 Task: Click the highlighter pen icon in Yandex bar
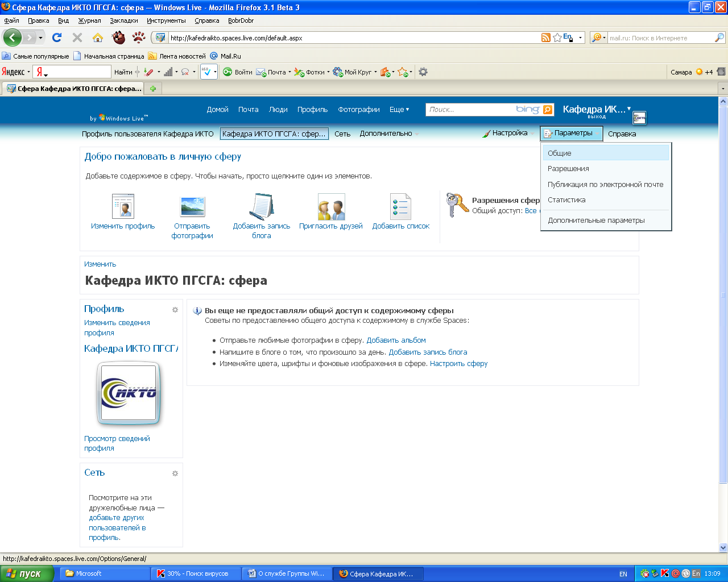coord(148,72)
